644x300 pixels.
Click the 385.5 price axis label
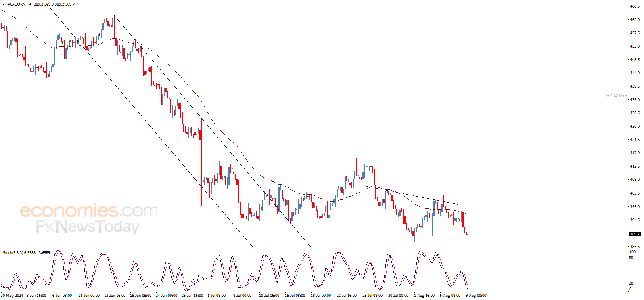(x=635, y=247)
